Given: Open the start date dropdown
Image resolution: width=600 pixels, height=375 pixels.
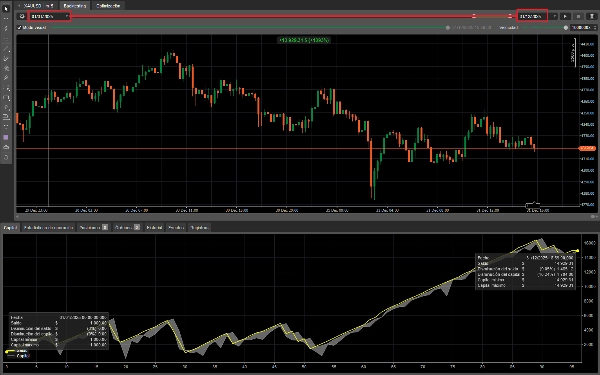Looking at the screenshot, I should click(67, 16).
